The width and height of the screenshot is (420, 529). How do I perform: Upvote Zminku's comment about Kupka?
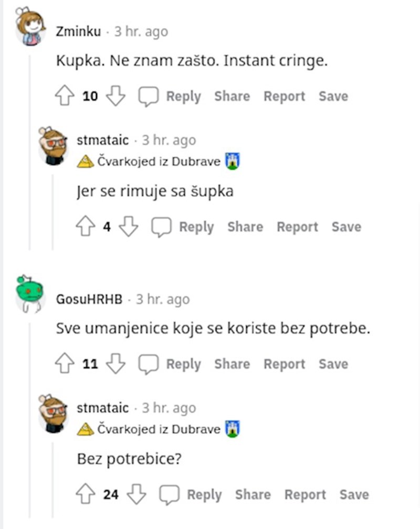[65, 97]
